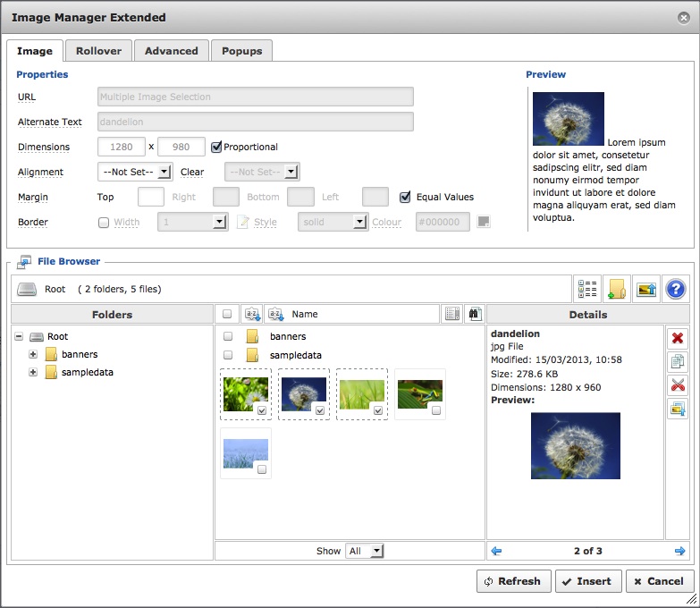Viewport: 700px width, 608px height.
Task: Toggle the Proportional checkbox
Action: pos(215,147)
